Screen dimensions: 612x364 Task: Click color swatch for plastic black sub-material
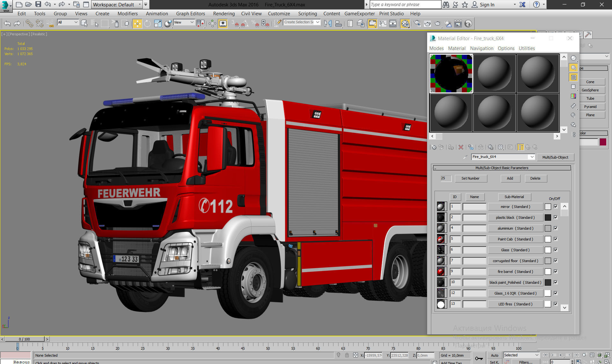pos(548,218)
